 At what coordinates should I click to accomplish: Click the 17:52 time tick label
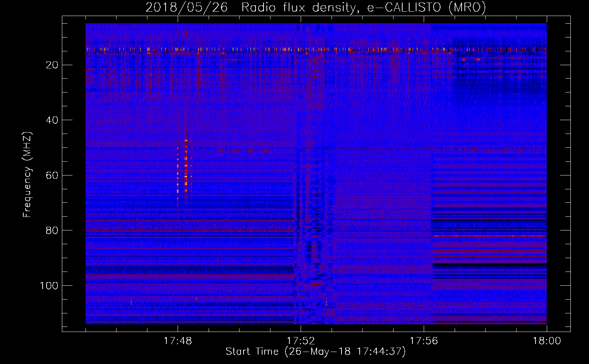pos(301,341)
